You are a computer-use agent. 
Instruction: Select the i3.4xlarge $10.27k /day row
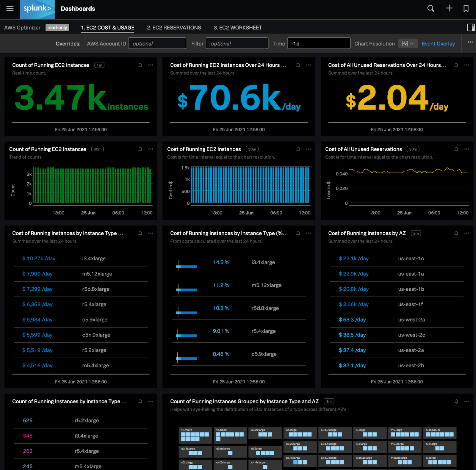(81, 258)
